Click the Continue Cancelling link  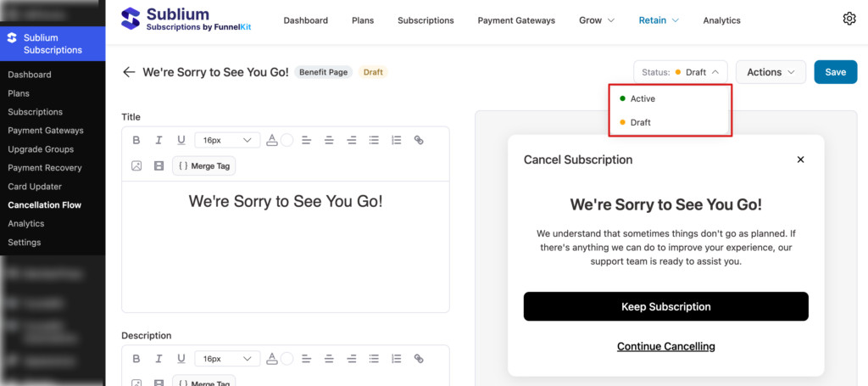(665, 346)
